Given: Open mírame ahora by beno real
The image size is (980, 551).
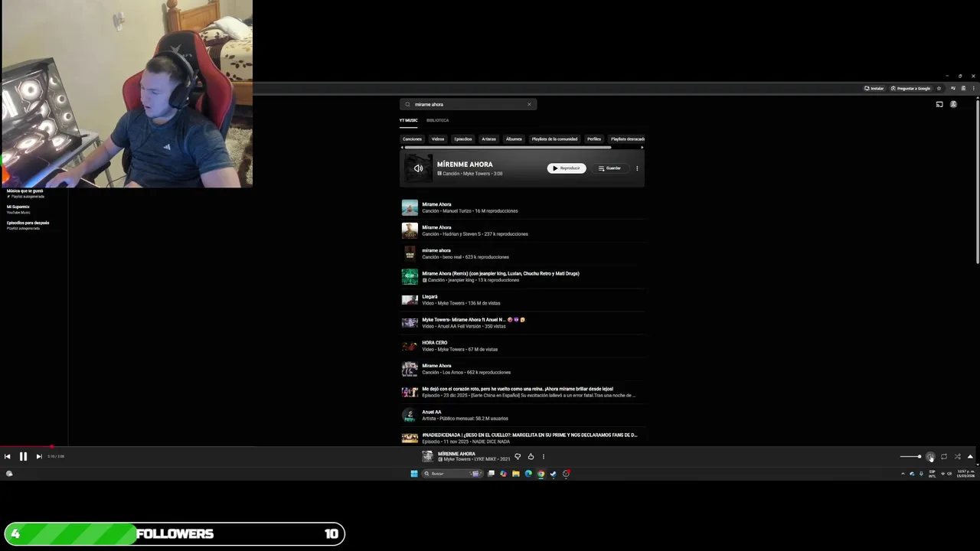Looking at the screenshot, I should tap(522, 253).
